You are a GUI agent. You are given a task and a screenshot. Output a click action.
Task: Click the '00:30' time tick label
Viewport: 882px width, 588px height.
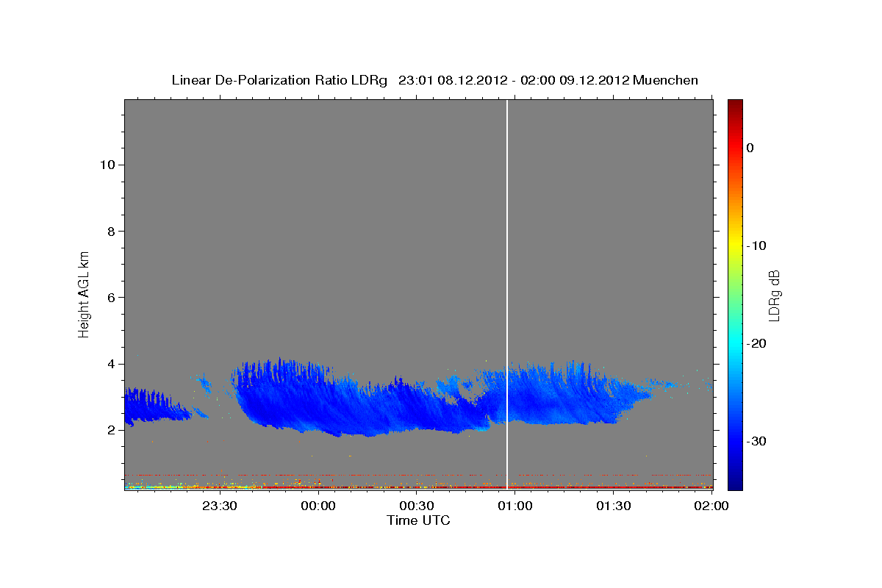(417, 506)
